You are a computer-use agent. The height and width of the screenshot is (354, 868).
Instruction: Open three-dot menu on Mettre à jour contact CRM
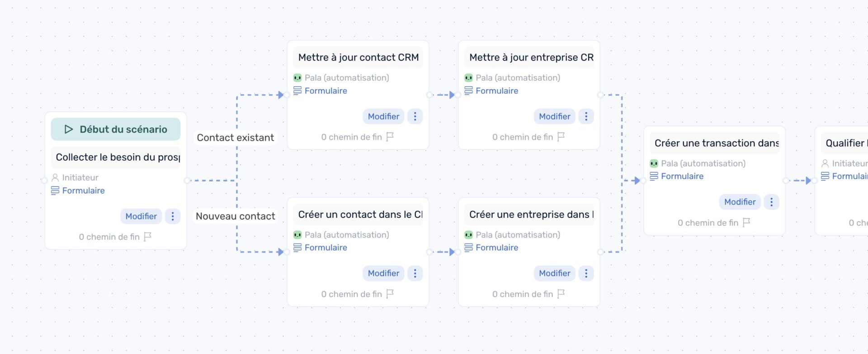pyautogui.click(x=415, y=116)
